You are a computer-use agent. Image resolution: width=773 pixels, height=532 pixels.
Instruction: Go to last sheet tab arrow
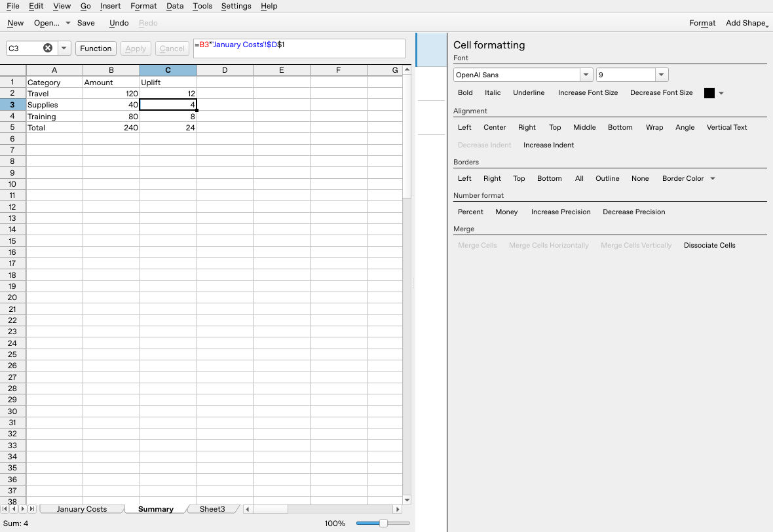[32, 509]
